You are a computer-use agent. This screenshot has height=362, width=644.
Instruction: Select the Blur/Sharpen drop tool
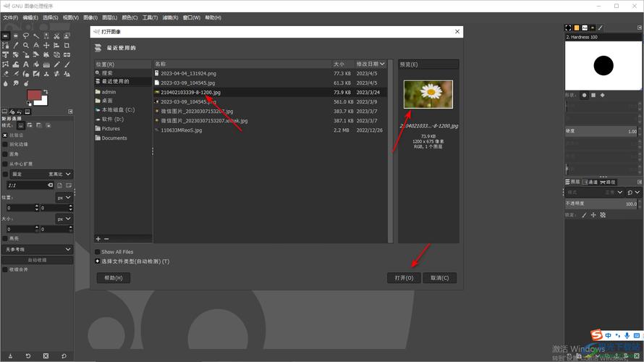click(5, 83)
